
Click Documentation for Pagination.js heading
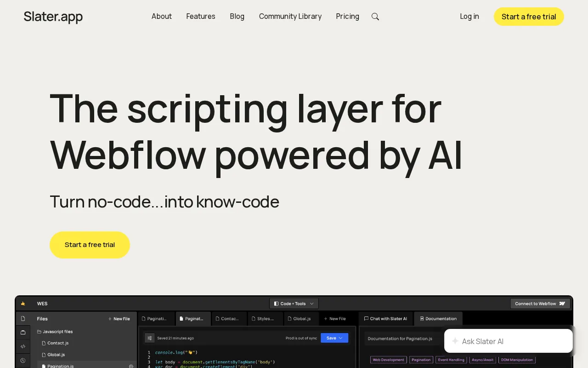click(x=400, y=339)
